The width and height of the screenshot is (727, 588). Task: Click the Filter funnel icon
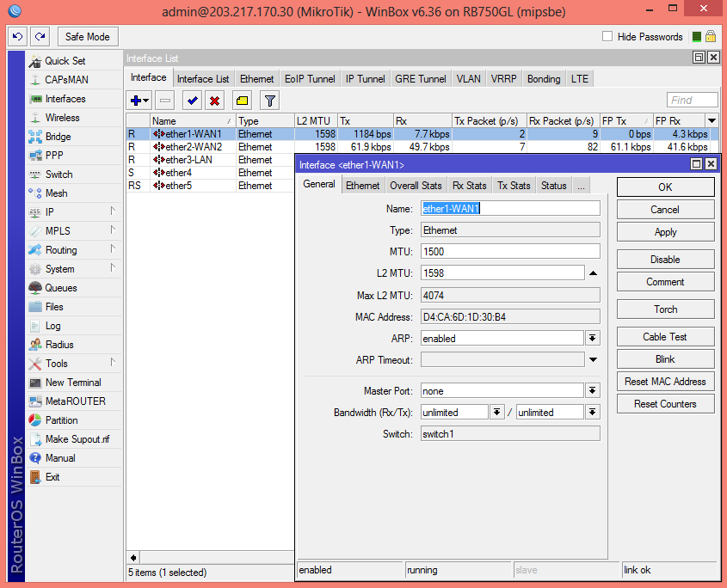pos(270,101)
